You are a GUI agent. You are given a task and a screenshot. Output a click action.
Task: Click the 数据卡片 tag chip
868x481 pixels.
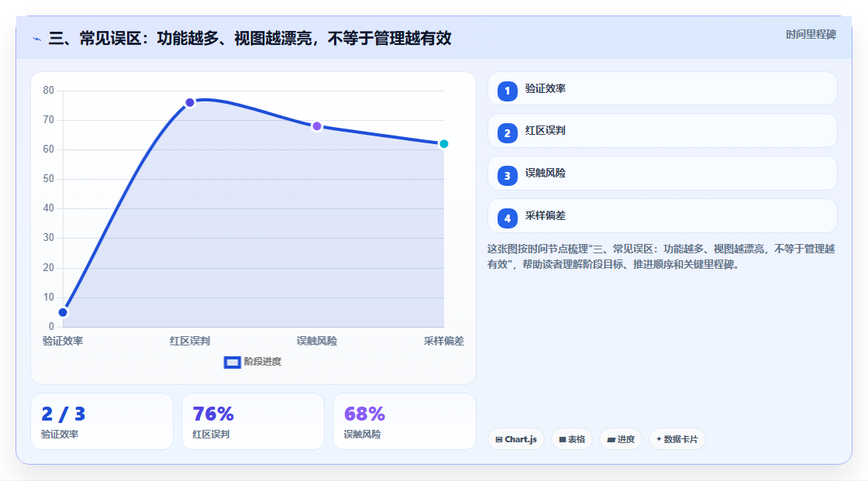click(677, 439)
